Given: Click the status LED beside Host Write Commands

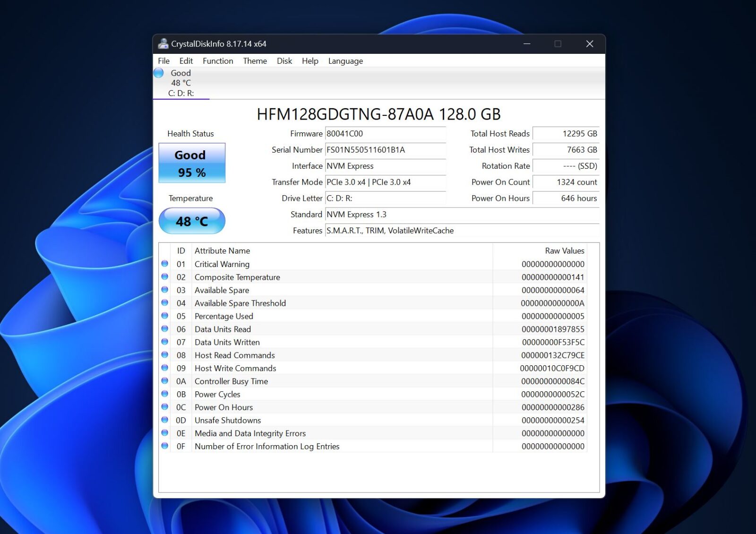Looking at the screenshot, I should coord(164,368).
